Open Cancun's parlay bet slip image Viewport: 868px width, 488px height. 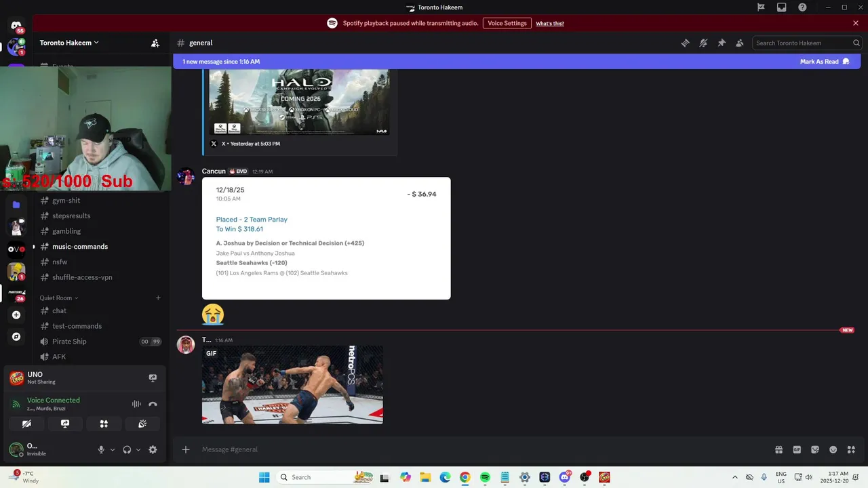(x=326, y=239)
